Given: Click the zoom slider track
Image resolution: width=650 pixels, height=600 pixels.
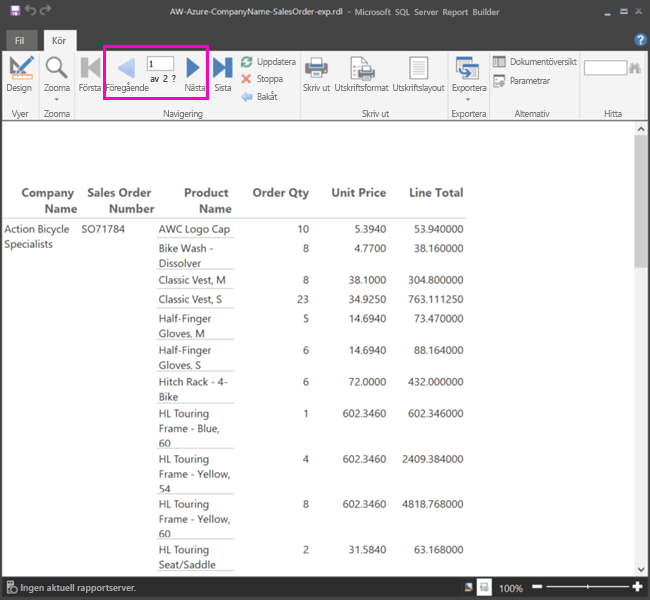Looking at the screenshot, I should pos(587,586).
